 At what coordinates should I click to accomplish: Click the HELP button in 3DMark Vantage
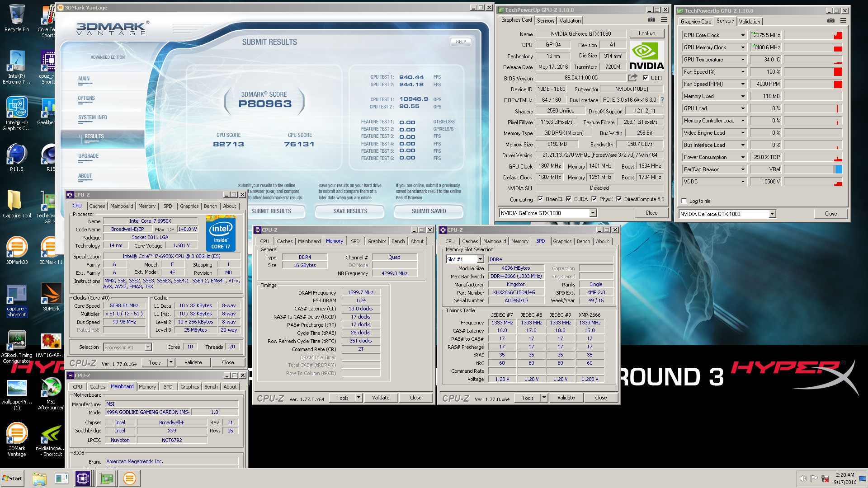pos(461,42)
